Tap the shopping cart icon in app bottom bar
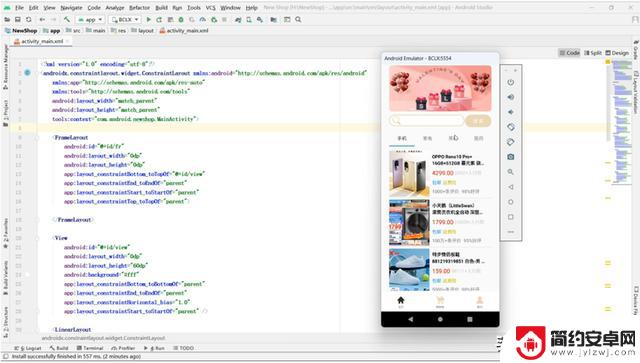Image resolution: width=640 pixels, height=363 pixels. (x=440, y=301)
